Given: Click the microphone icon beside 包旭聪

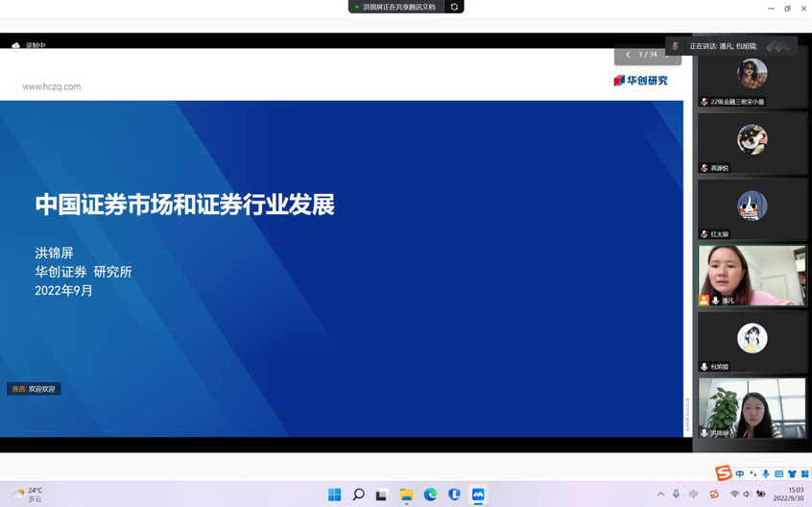Looking at the screenshot, I should [x=705, y=367].
